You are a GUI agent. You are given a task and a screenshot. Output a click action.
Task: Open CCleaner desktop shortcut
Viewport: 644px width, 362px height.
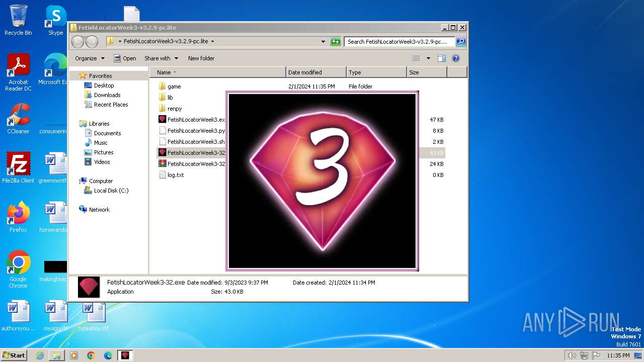[x=18, y=119]
